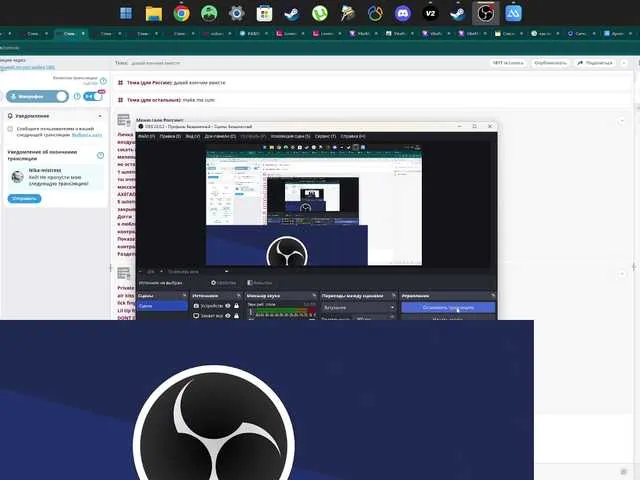Select the Сцена item in scenes list
The width and height of the screenshot is (640, 480).
point(146,306)
